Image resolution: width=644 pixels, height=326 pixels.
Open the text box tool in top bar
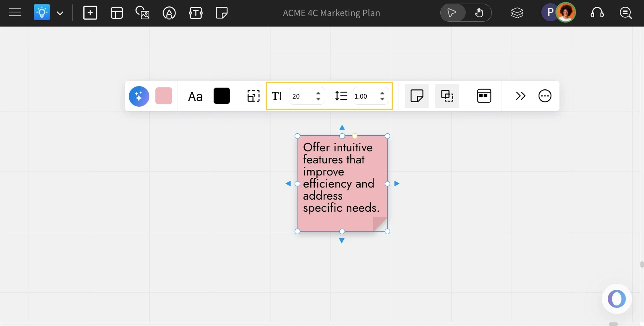196,13
